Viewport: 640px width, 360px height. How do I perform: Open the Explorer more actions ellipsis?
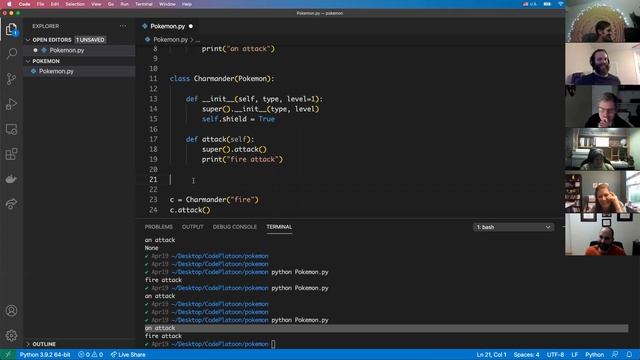[x=123, y=26]
